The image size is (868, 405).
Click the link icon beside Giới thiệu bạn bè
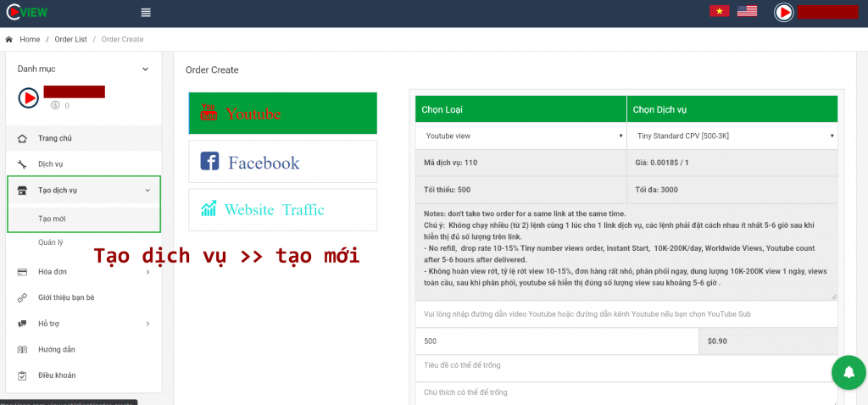22,297
